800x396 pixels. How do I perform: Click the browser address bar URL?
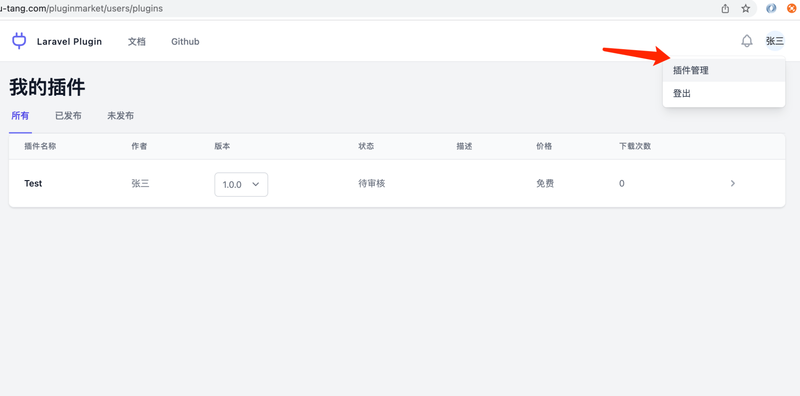(82, 9)
